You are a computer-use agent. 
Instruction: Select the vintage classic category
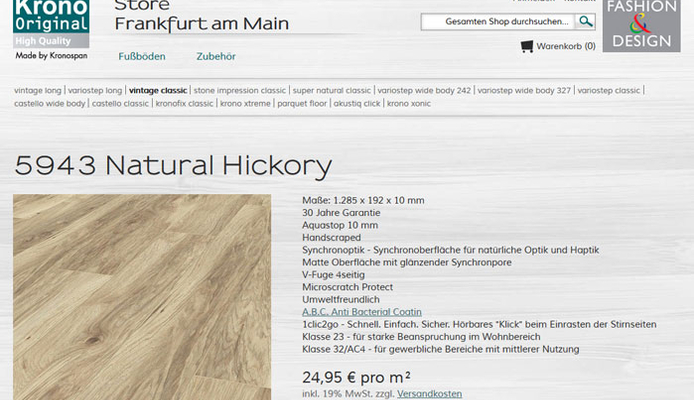(x=158, y=90)
